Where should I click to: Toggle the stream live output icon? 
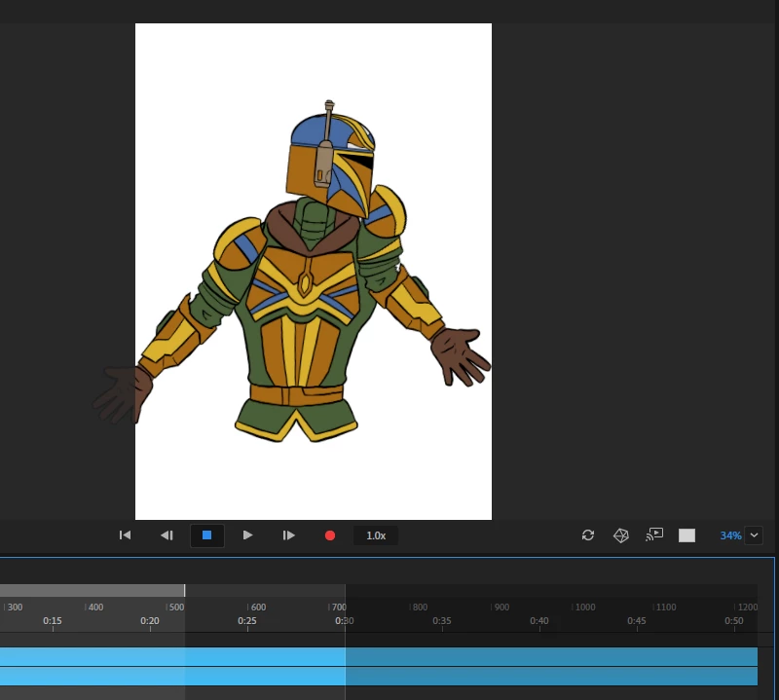(x=654, y=534)
